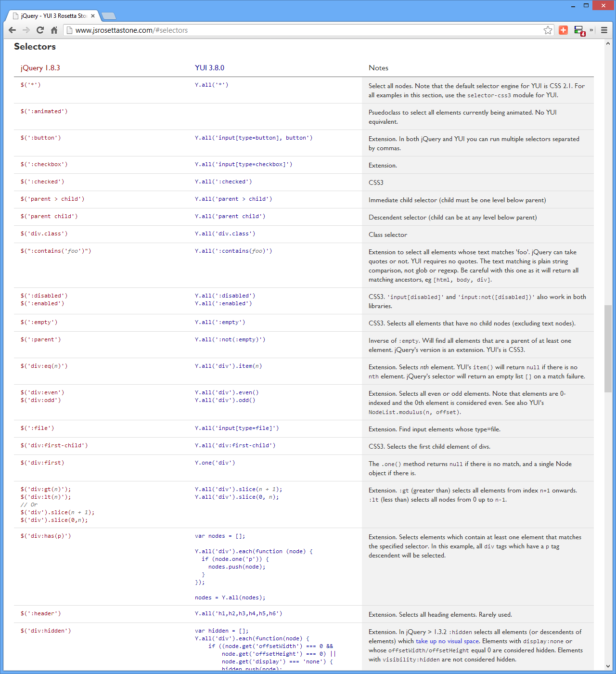This screenshot has width=616, height=674.
Task: Click $('div:gt(n)'); code line
Action: tap(46, 489)
